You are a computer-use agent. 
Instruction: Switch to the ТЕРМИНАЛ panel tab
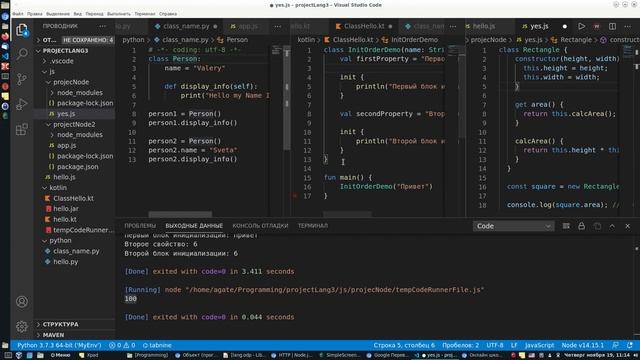313,226
